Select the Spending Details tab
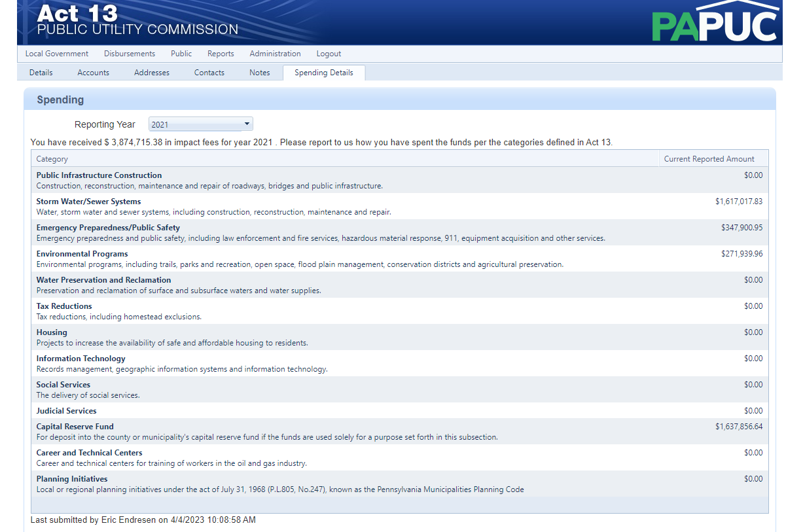The image size is (786, 532). 323,73
